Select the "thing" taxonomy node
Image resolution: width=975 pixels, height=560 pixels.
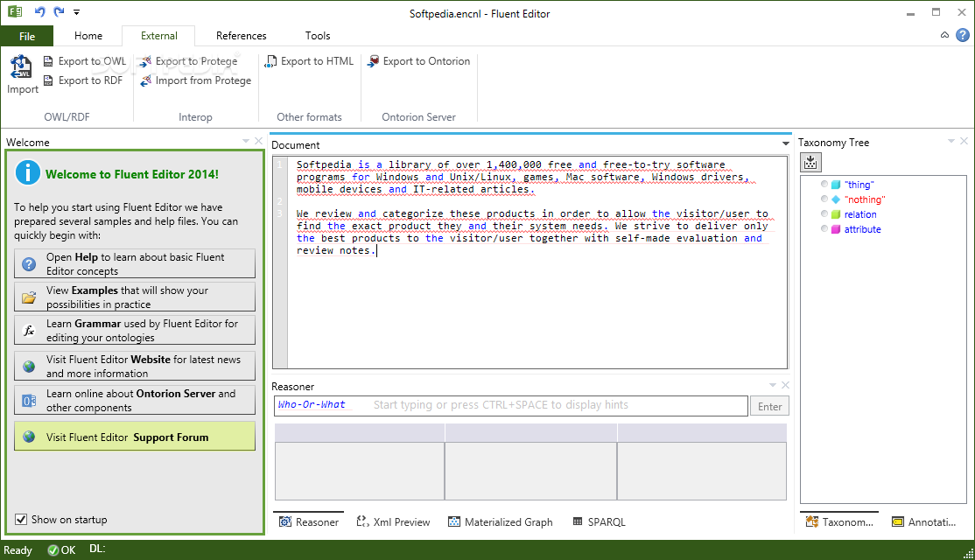tap(859, 185)
